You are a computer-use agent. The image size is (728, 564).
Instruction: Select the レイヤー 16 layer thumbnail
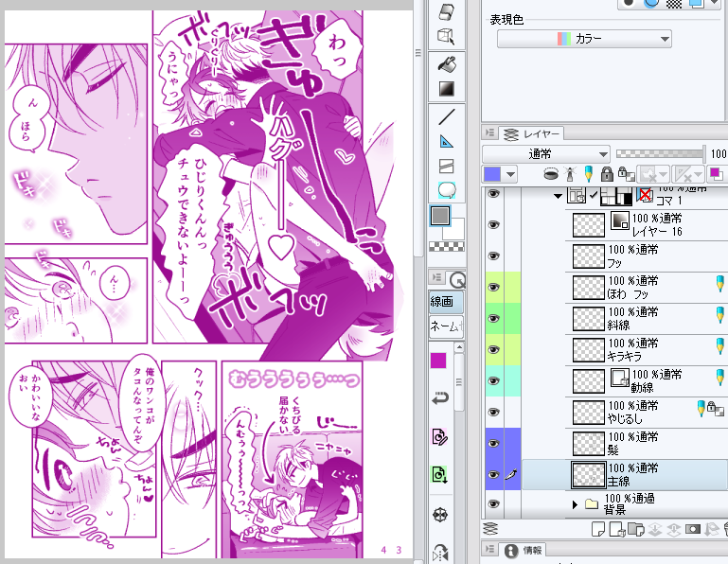point(588,224)
